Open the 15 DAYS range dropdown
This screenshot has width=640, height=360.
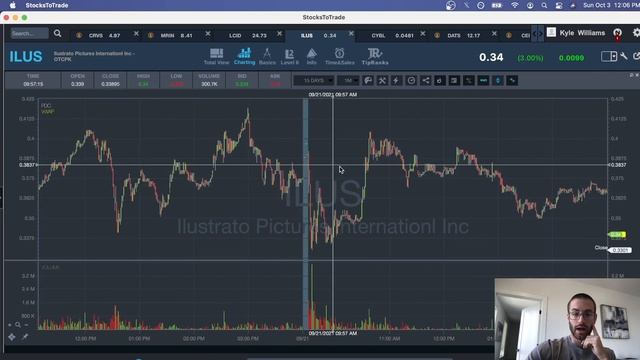313,80
